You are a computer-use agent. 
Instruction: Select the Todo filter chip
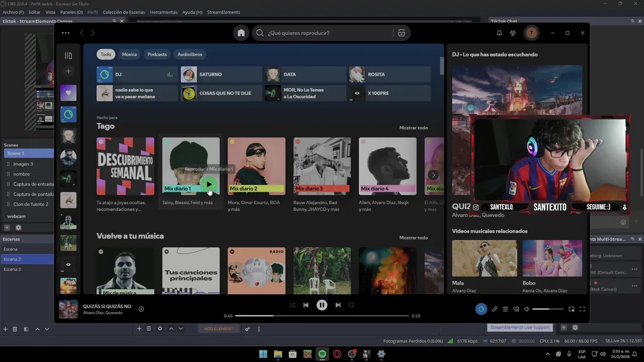click(x=106, y=54)
